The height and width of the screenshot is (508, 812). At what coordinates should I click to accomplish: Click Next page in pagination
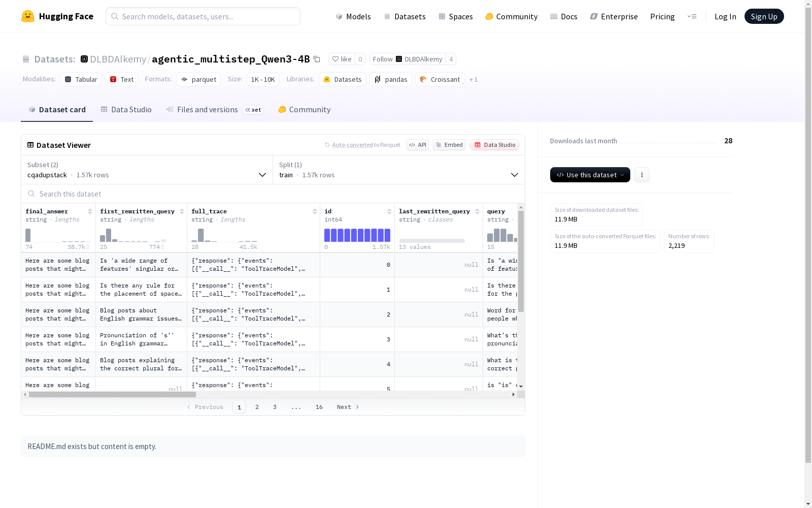pyautogui.click(x=348, y=407)
